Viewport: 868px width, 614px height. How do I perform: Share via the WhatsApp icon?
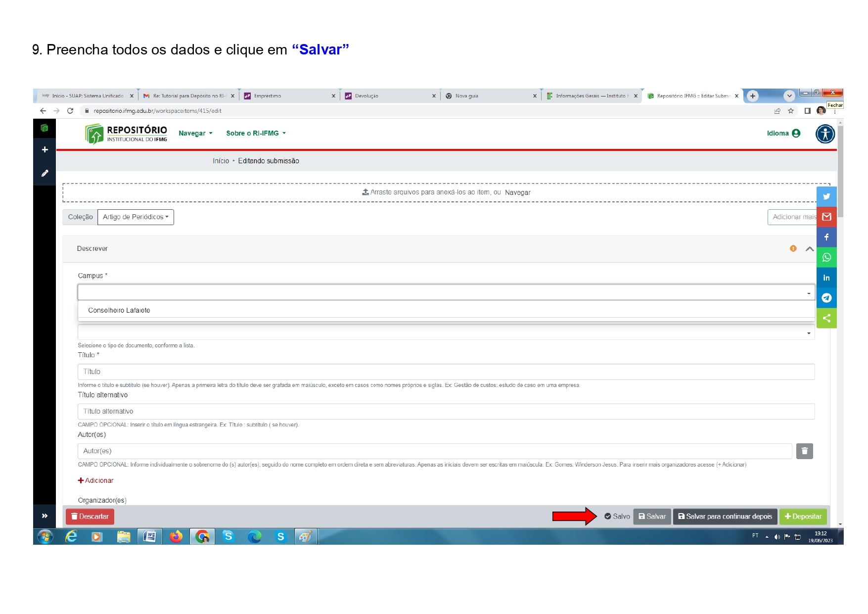826,257
